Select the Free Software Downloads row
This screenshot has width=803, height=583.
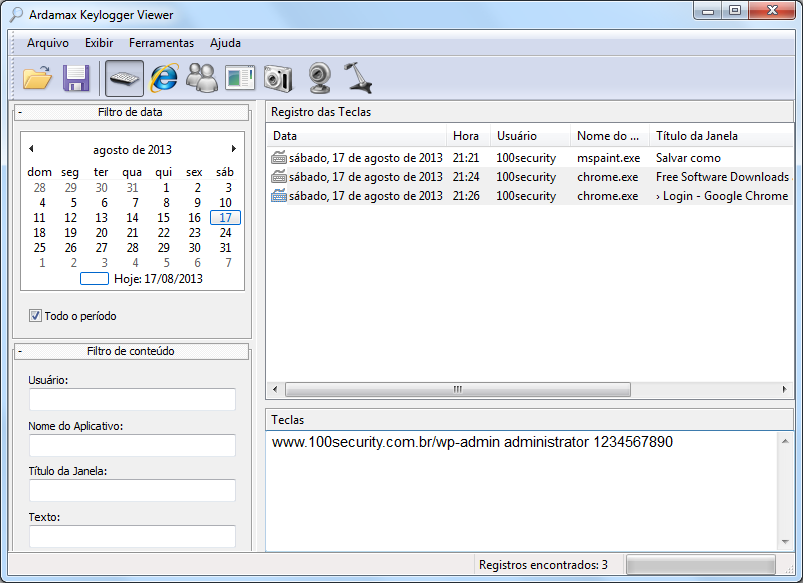[x=530, y=177]
